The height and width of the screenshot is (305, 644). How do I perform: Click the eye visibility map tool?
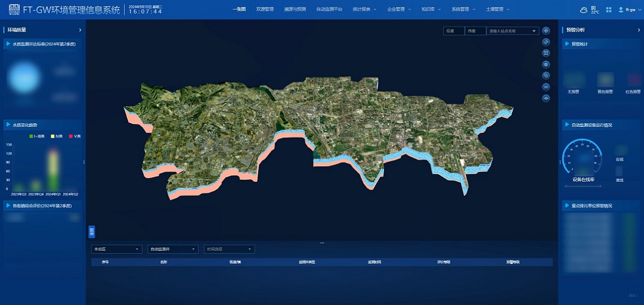[x=546, y=98]
